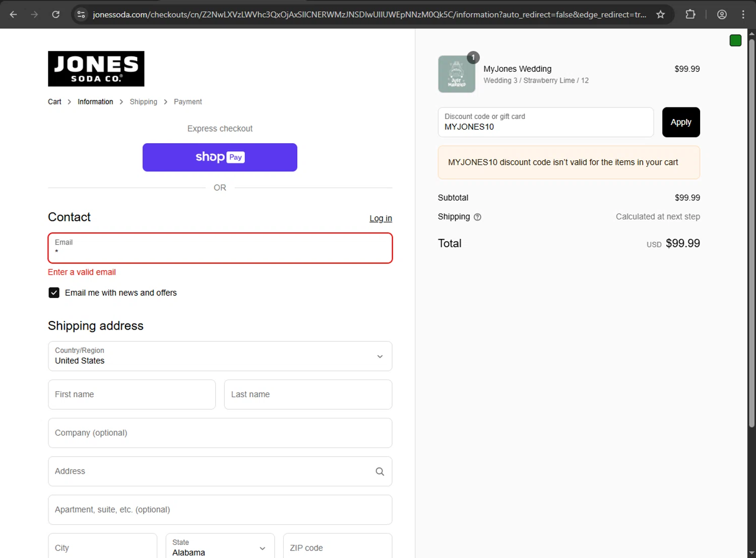Click the City input field
Image resolution: width=756 pixels, height=558 pixels.
pos(103,546)
